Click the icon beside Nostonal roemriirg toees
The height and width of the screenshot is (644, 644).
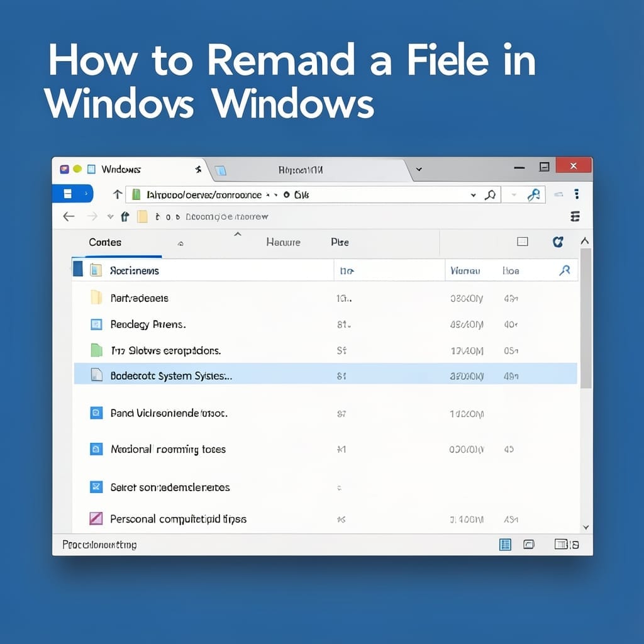(x=96, y=449)
